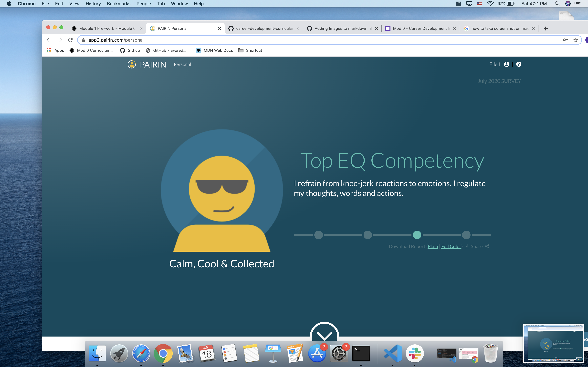Open Slack from the dock

point(415,353)
